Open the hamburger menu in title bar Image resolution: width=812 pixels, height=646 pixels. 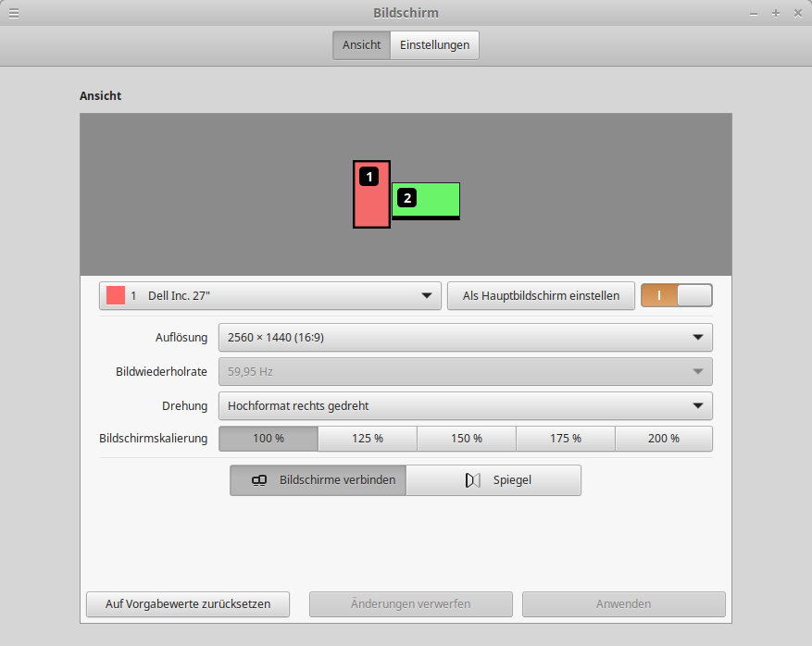pyautogui.click(x=14, y=14)
